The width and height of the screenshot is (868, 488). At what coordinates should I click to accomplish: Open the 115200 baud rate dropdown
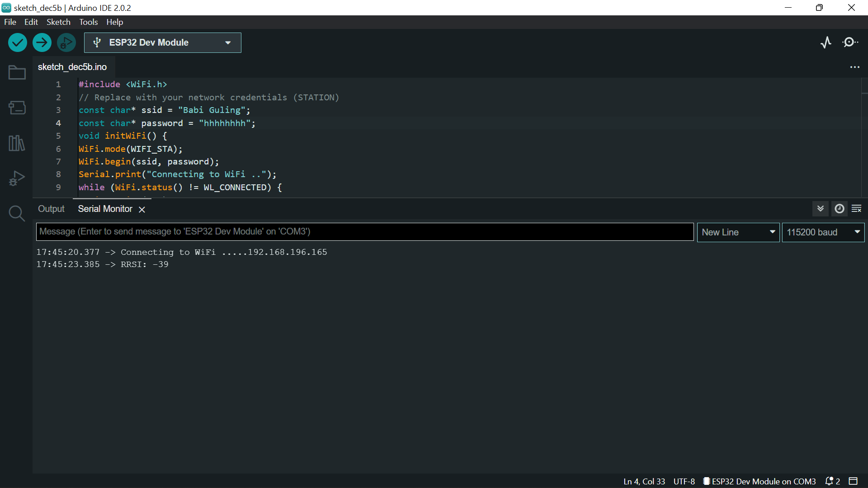(823, 232)
